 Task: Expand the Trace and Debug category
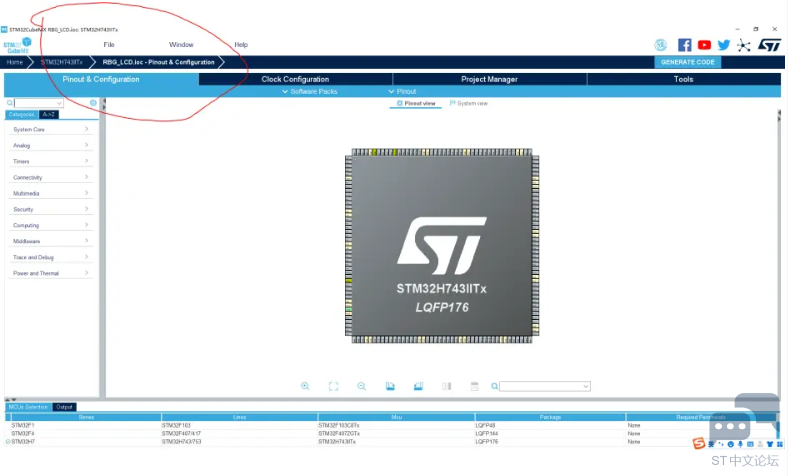[51, 257]
